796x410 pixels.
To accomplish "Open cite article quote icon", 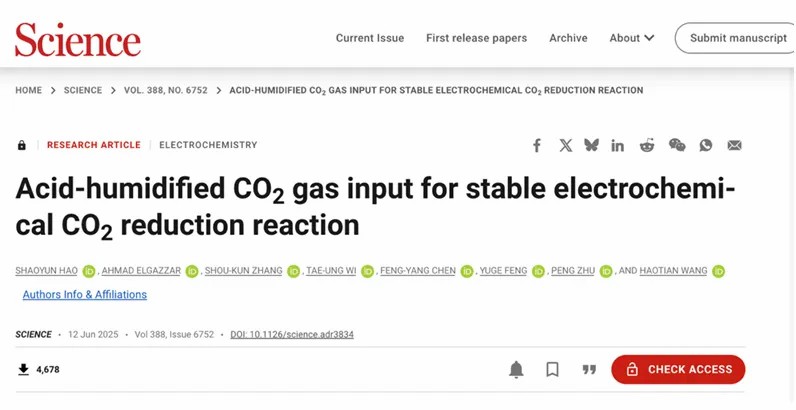I will pos(589,369).
